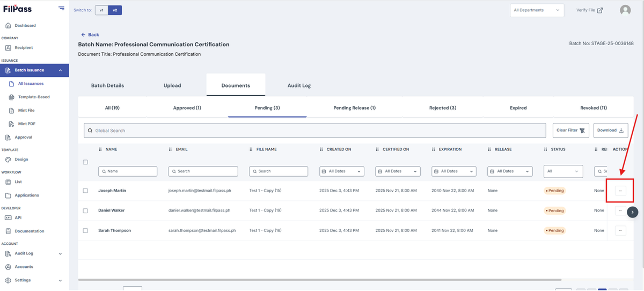The width and height of the screenshot is (644, 291).
Task: Open Mint PDF in sidebar
Action: [26, 124]
